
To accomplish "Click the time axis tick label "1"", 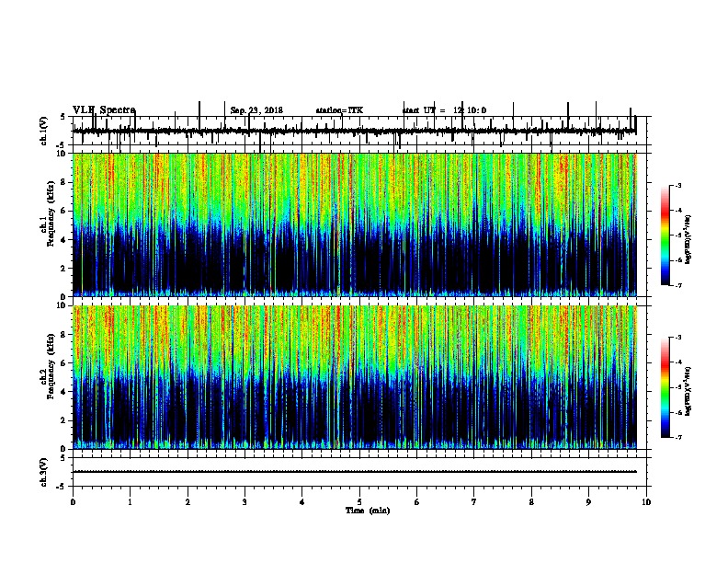I will pos(130,502).
